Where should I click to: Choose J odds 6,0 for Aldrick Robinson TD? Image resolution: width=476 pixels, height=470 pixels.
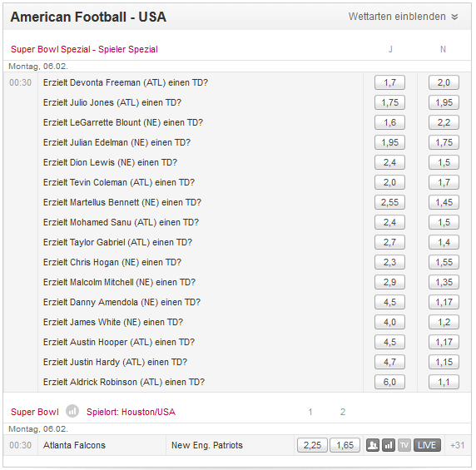click(389, 382)
